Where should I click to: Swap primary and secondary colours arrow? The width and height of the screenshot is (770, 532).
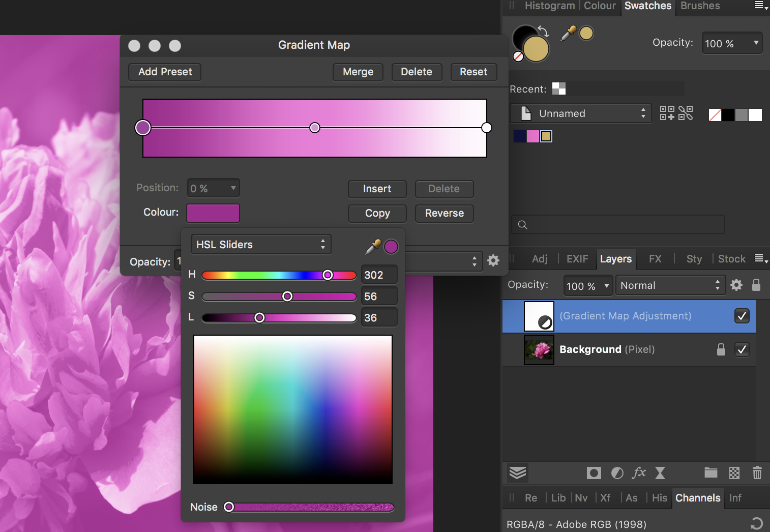543,31
